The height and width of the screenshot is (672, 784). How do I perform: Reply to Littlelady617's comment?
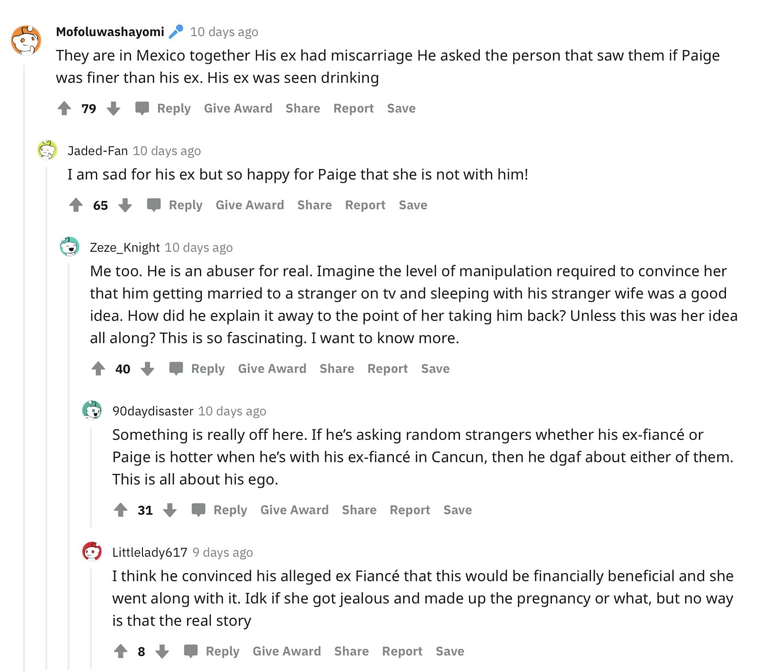click(x=222, y=651)
